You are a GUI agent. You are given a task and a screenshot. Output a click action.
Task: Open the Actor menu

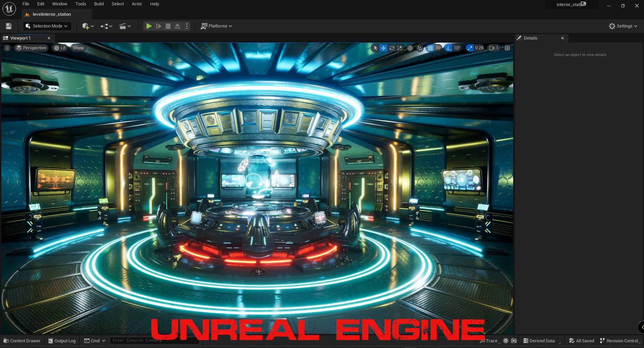137,4
